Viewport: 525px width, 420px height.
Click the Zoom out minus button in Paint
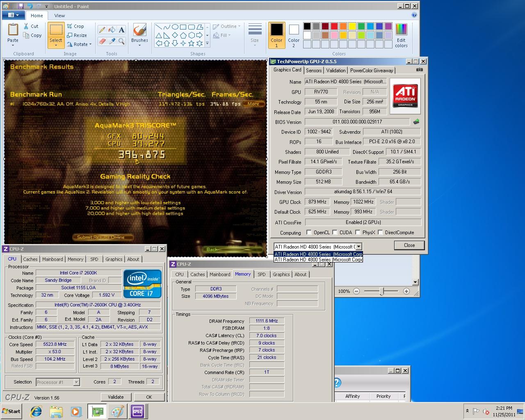[x=356, y=291]
